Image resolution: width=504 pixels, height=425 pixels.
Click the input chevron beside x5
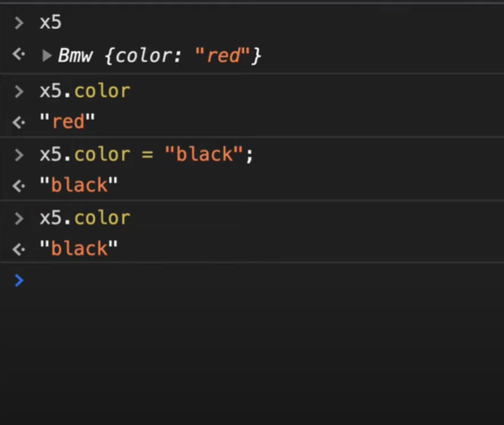[19, 23]
